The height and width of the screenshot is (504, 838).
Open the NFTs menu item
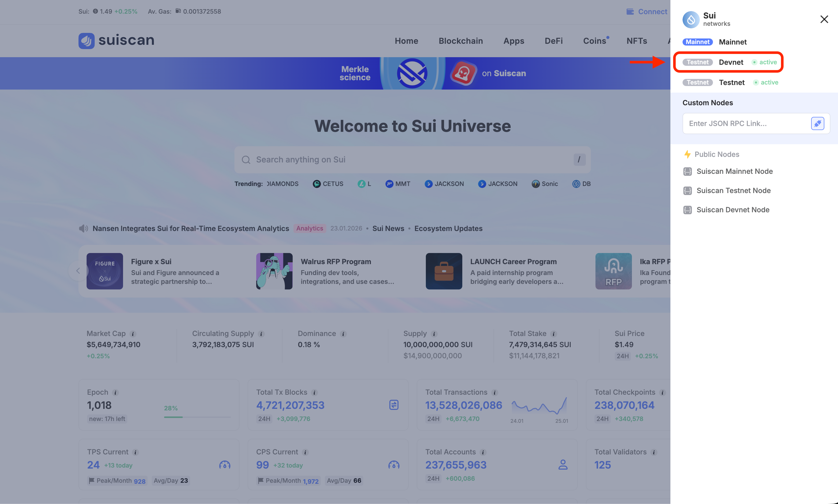pos(636,41)
